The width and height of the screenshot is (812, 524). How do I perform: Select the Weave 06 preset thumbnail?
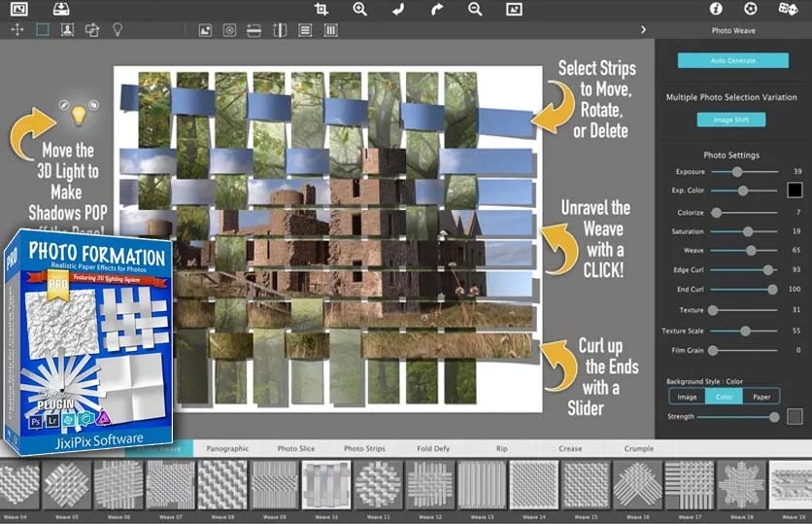118,485
